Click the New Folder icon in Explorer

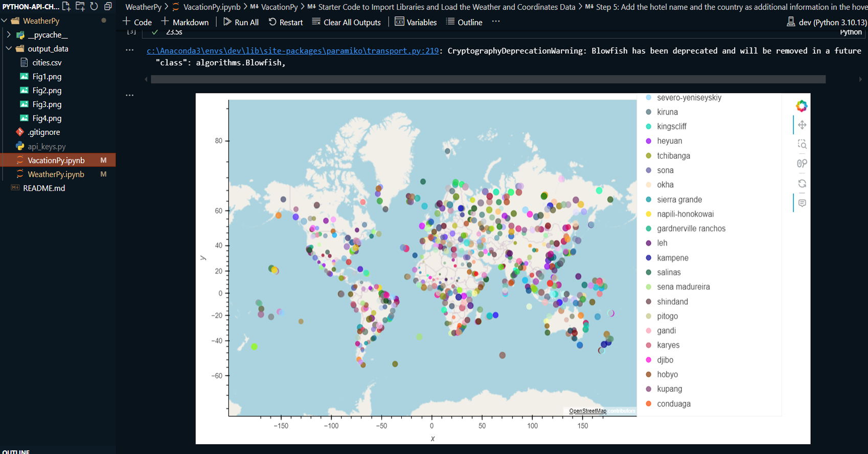[x=80, y=7]
